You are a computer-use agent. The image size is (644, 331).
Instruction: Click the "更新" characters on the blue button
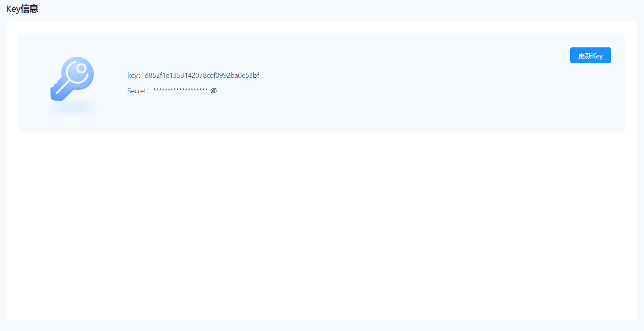coord(585,56)
